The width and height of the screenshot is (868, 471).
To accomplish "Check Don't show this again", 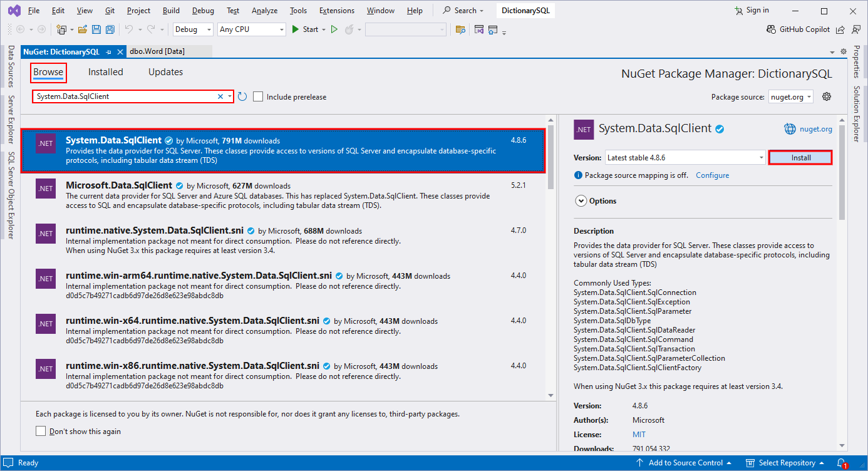I will click(x=41, y=430).
